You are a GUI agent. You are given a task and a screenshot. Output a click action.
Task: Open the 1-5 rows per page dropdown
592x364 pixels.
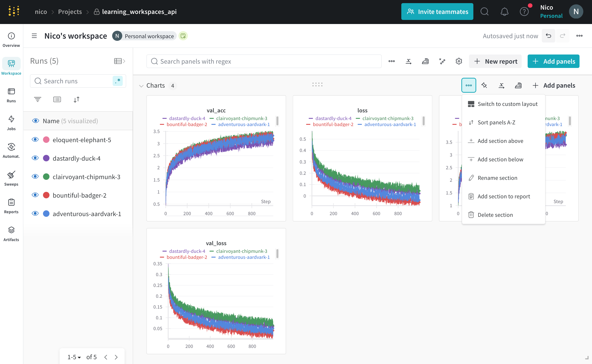[74, 357]
